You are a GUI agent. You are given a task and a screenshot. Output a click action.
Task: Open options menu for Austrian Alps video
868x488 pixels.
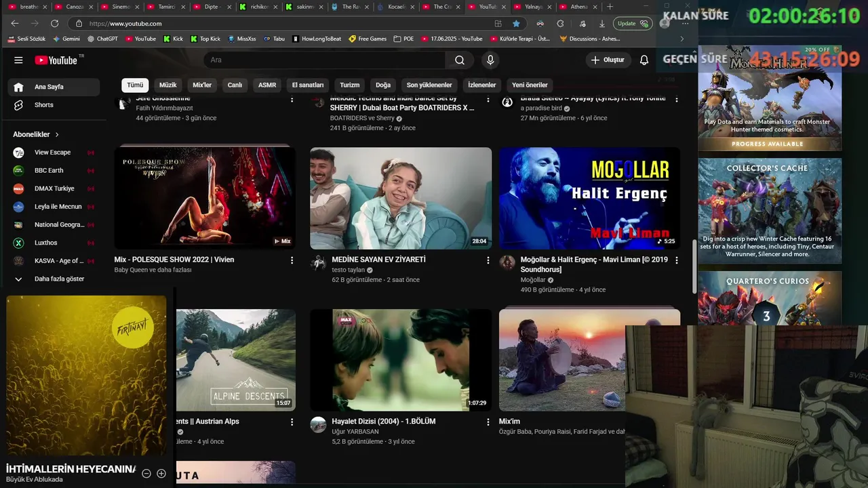tap(292, 422)
